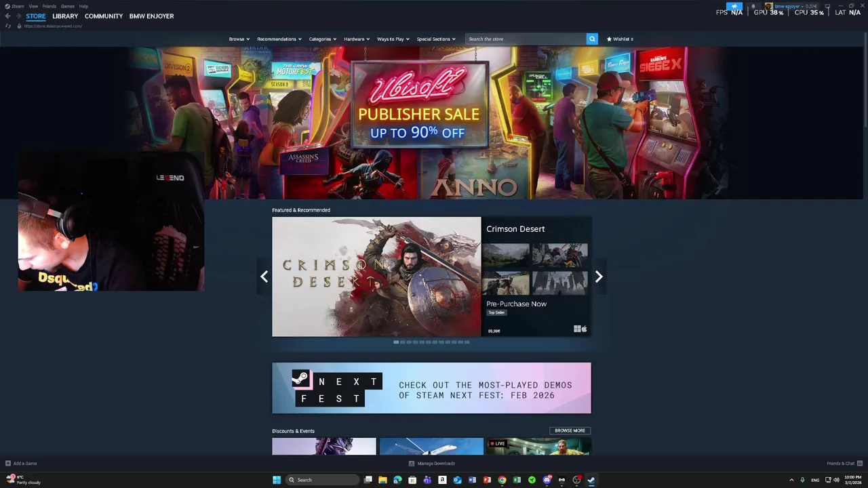The height and width of the screenshot is (488, 868).
Task: Open the View menu
Action: tap(33, 6)
